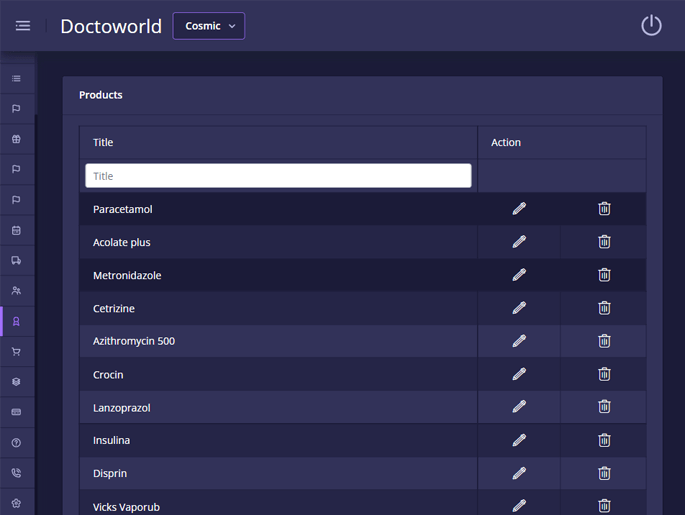Image resolution: width=685 pixels, height=515 pixels.
Task: Delete the Lanzoprazol product
Action: pyautogui.click(x=604, y=407)
